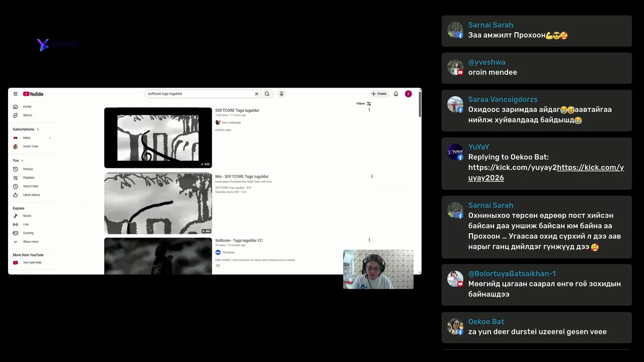The image size is (644, 362).
Task: Click CC badge under third video
Action: (218, 265)
